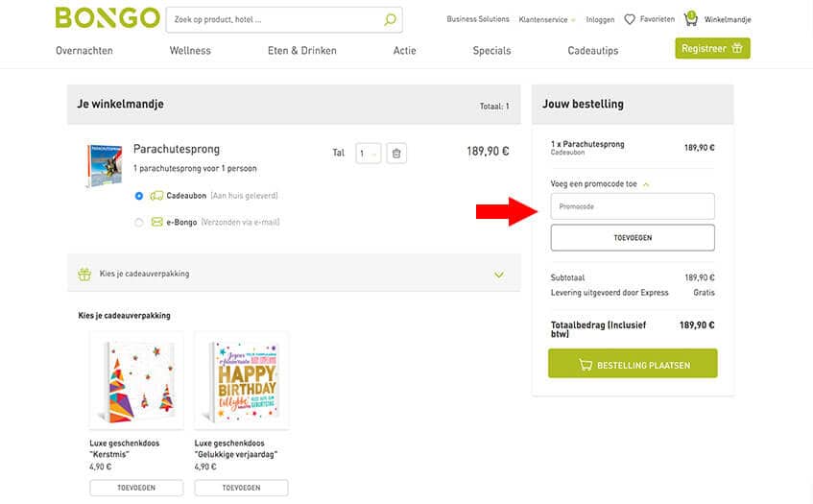Expand the Kies je cadeauverpakking section
The image size is (813, 504).
pos(498,275)
